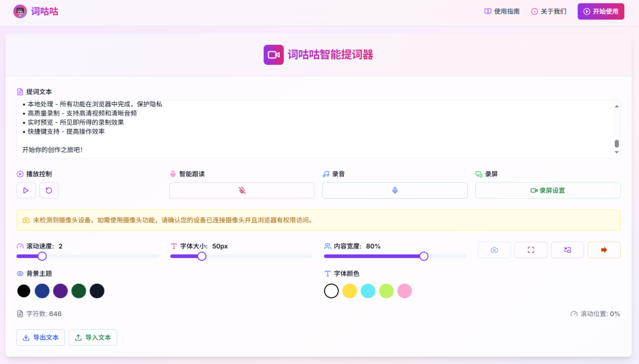Click the 词咕咕 logo in the header

[x=36, y=11]
